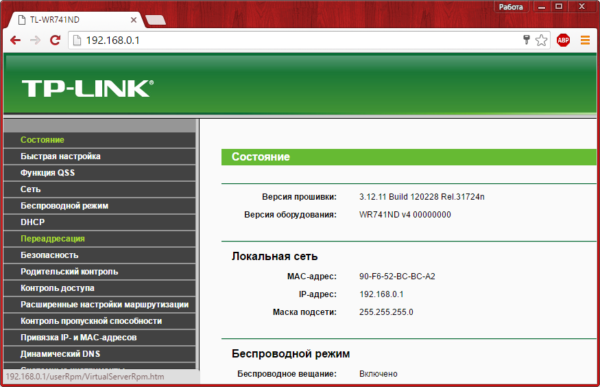The image size is (600, 387).
Task: Click subnet mask value 255.255.255.0
Action: click(386, 312)
